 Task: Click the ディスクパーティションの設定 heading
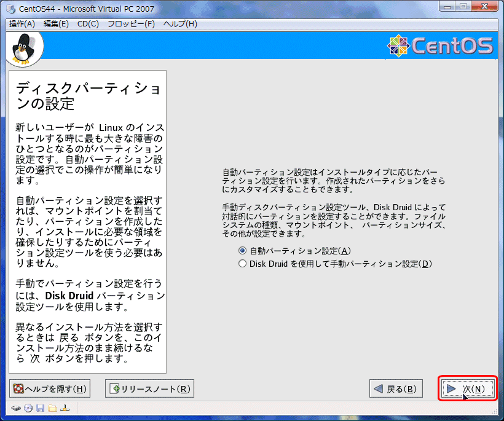(89, 96)
